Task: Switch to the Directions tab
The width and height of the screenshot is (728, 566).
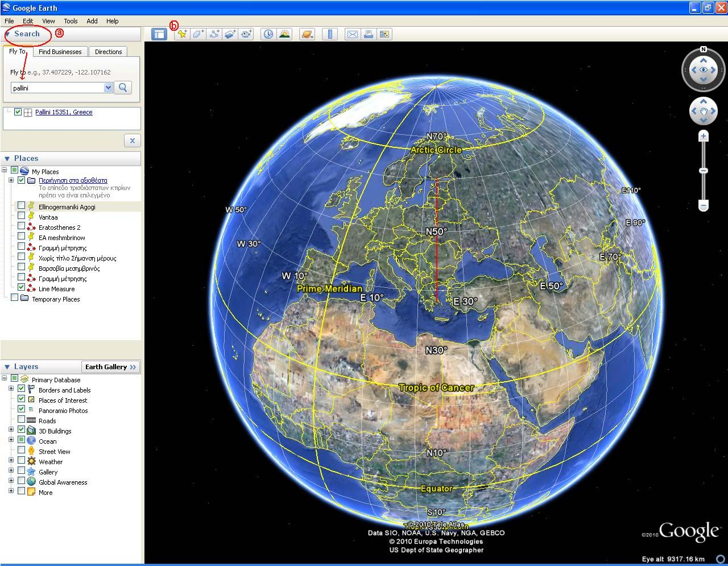Action: pyautogui.click(x=108, y=52)
